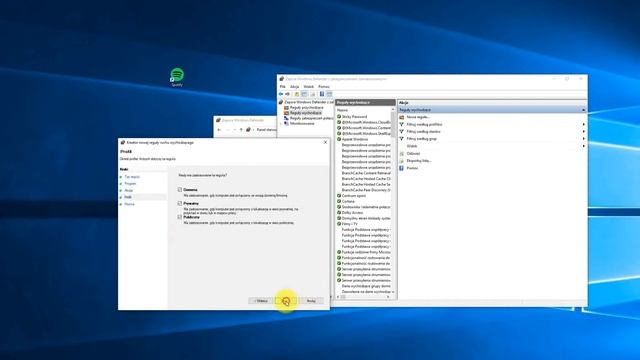
Task: Toggle Show/Hide Console Tree toolbar icon
Action: pyautogui.click(x=304, y=94)
